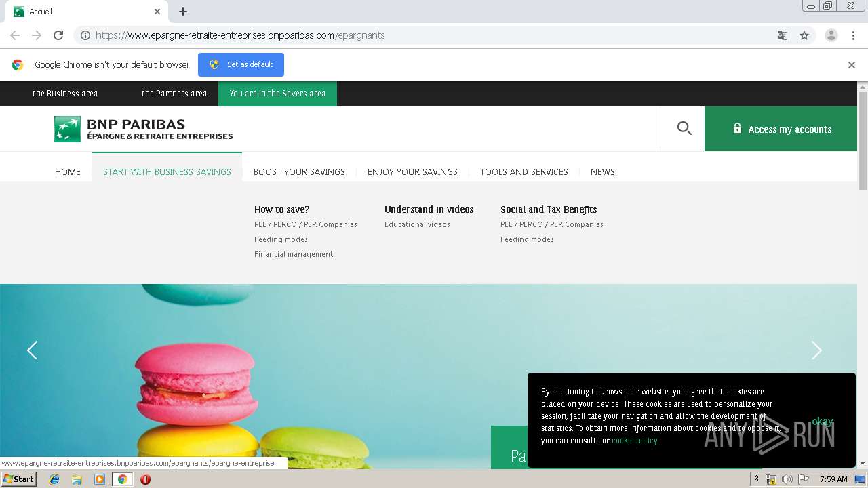Open BOOST YOUR SAVINGS menu
This screenshot has width=868, height=488.
point(299,171)
